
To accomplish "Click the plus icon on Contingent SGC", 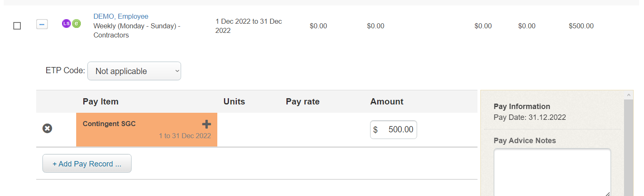I will [x=206, y=124].
